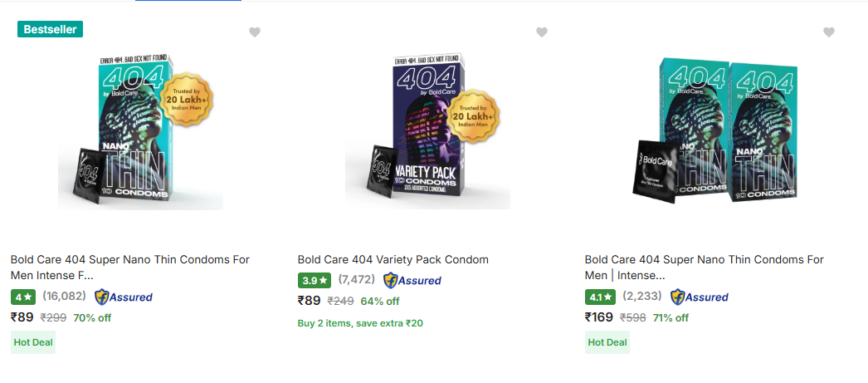
Task: Click the 3.9 star rating badge
Action: click(314, 280)
